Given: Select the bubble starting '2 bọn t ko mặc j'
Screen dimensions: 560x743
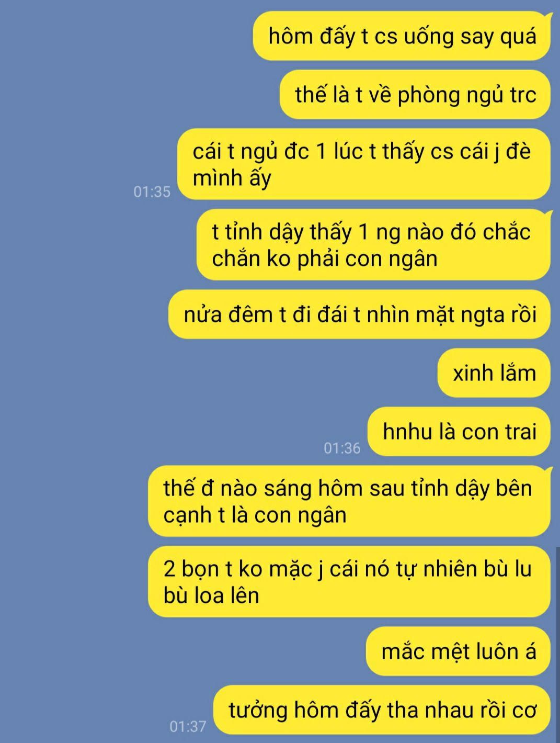Looking at the screenshot, I should pos(349,582).
